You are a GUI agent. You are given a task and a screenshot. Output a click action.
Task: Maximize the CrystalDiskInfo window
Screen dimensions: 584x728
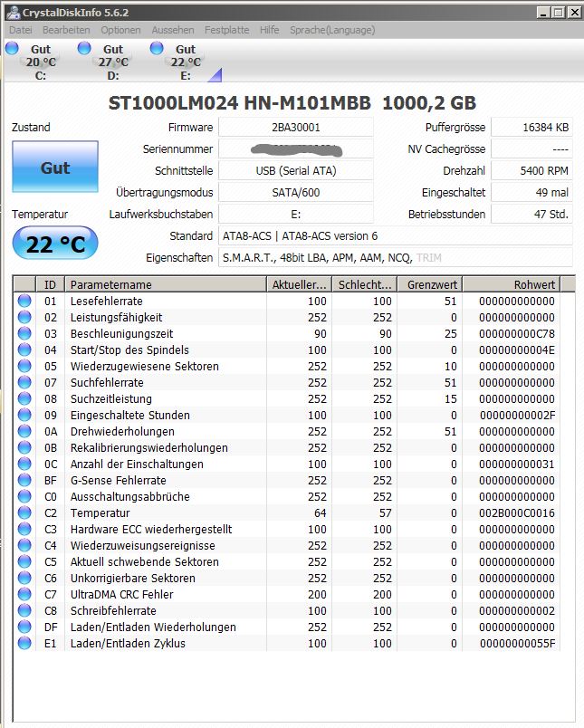(559, 13)
